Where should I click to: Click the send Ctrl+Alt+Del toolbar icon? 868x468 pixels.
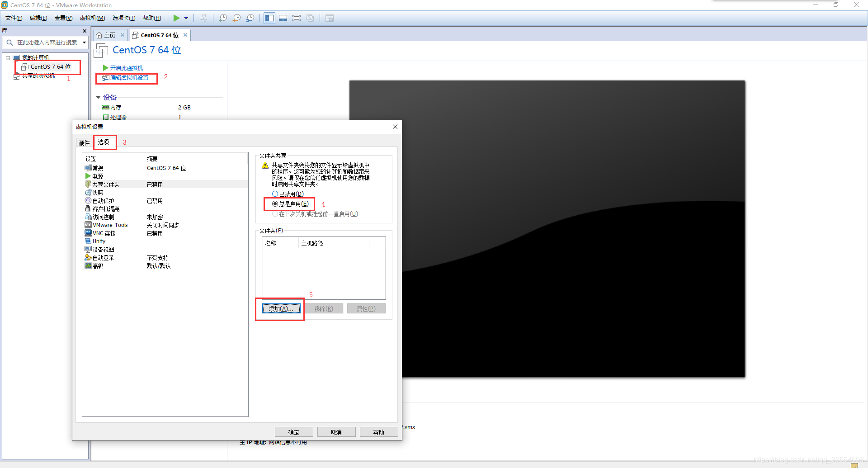click(x=203, y=18)
